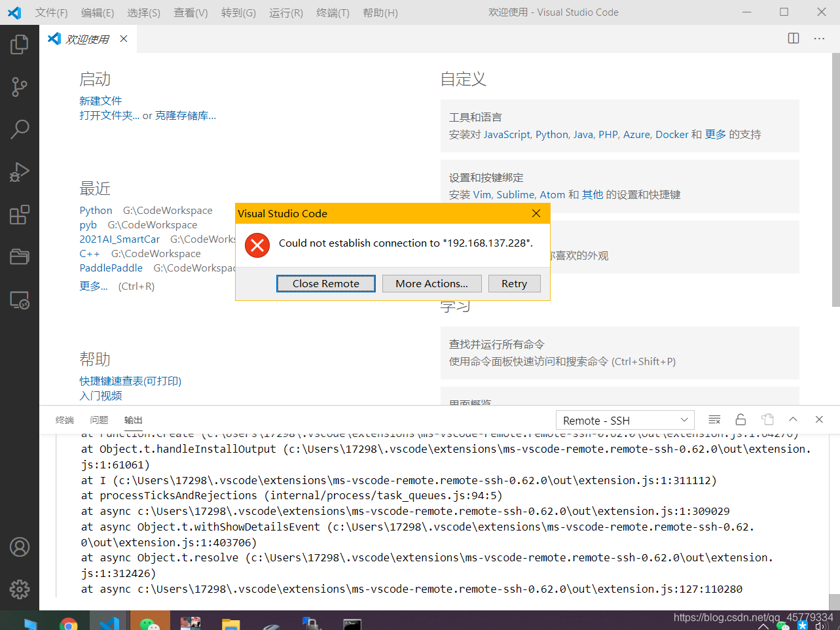840x630 pixels.
Task: Click the welcome page vertical scrollbar
Action: coord(835,180)
